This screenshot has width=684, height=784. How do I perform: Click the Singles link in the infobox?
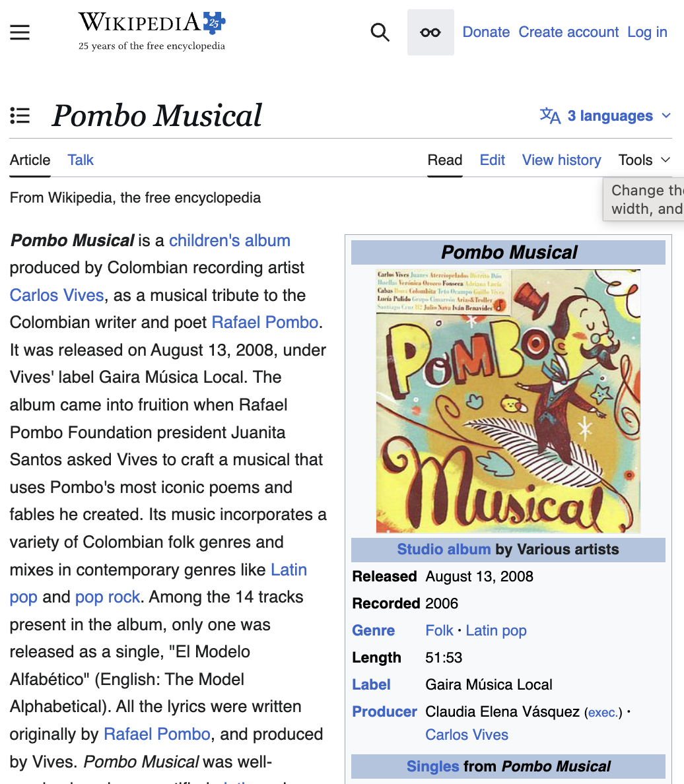click(x=433, y=766)
